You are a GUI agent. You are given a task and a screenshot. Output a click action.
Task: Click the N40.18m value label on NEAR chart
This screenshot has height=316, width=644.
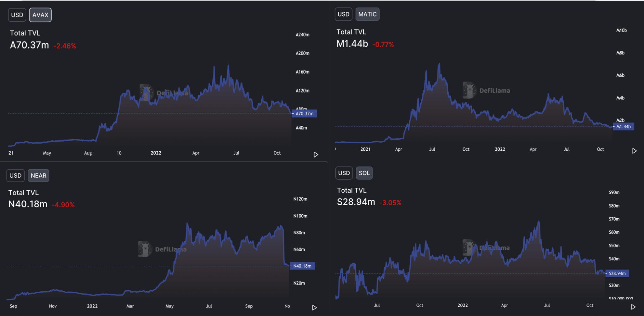click(302, 266)
